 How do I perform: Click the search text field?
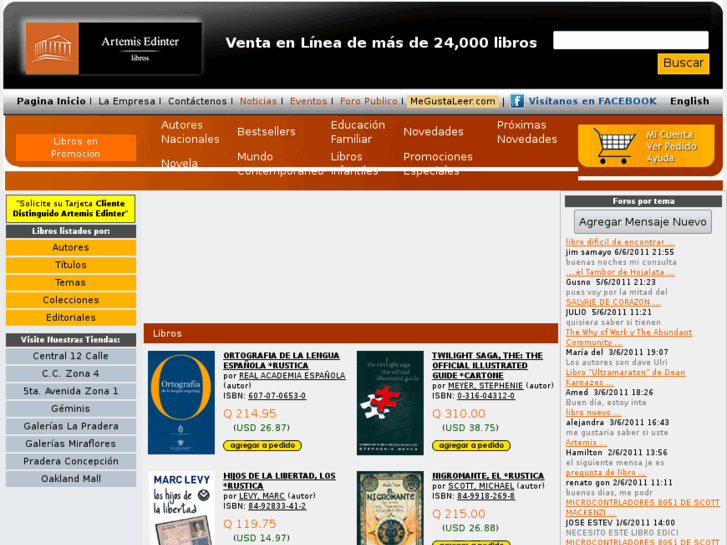(631, 40)
